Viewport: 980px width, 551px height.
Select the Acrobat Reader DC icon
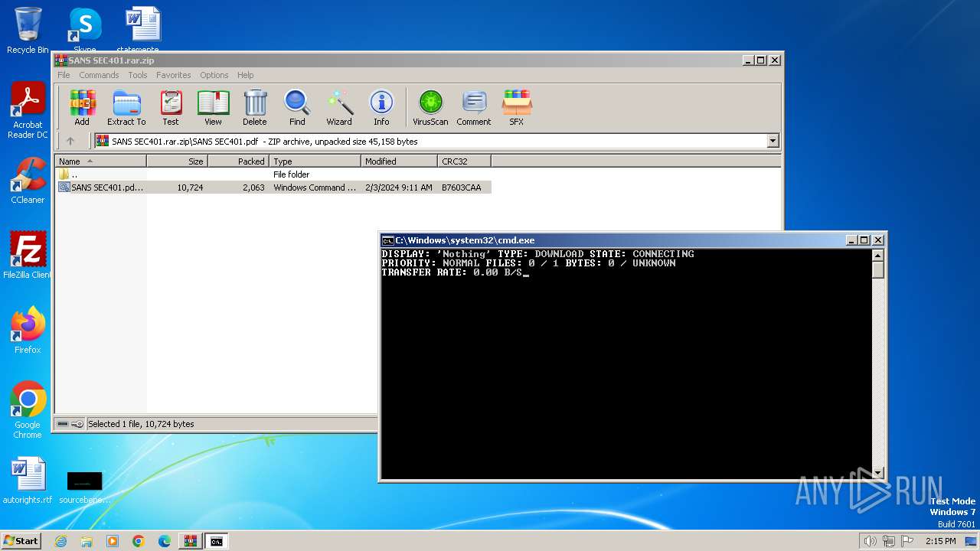[28, 110]
